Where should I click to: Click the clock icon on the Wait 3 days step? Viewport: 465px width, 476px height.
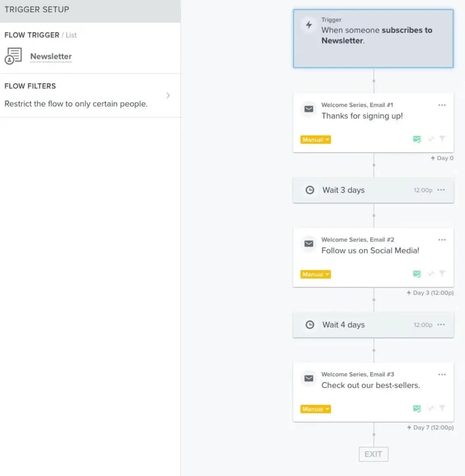click(310, 190)
